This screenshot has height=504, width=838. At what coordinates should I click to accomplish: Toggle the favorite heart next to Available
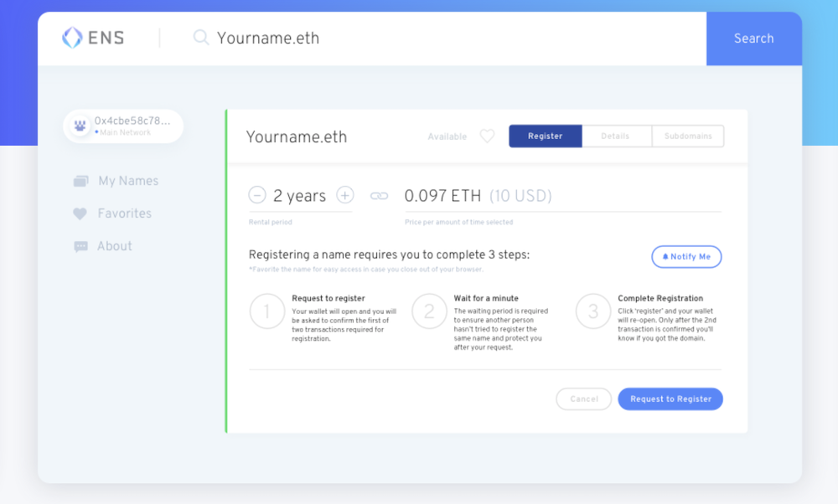click(487, 136)
